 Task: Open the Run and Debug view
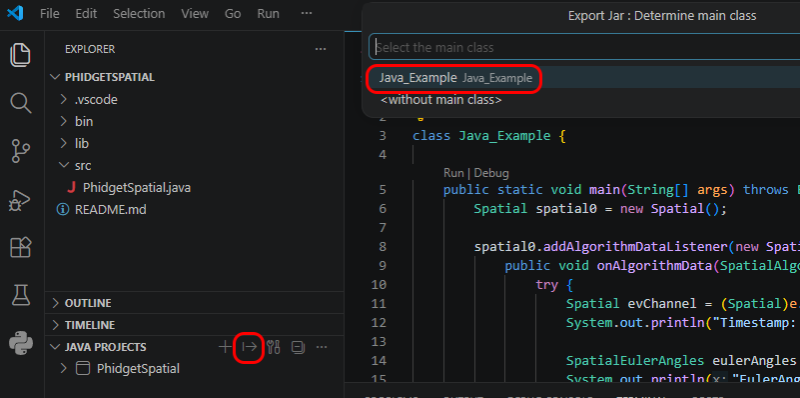click(x=21, y=201)
